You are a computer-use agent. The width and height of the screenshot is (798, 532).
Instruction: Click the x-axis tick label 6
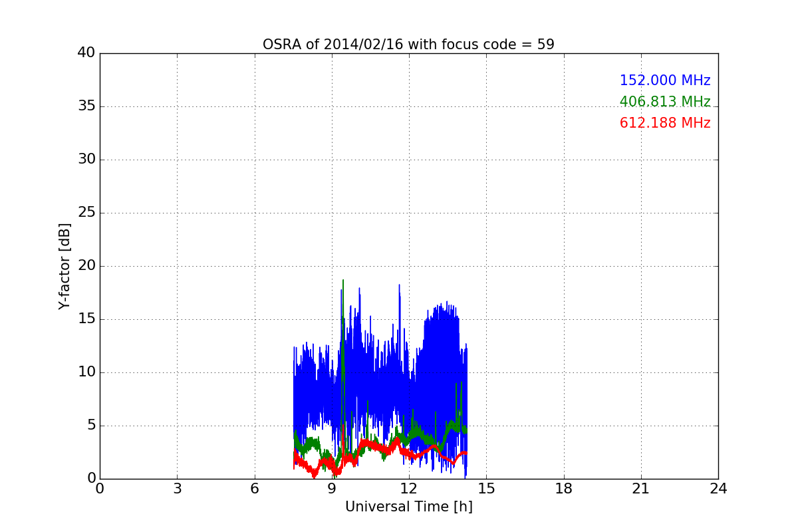(x=254, y=489)
